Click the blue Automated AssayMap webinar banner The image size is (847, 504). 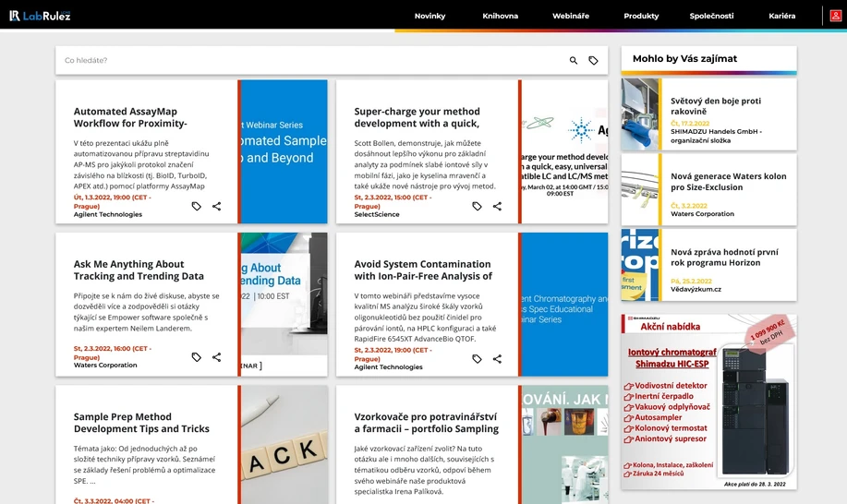pyautogui.click(x=284, y=151)
